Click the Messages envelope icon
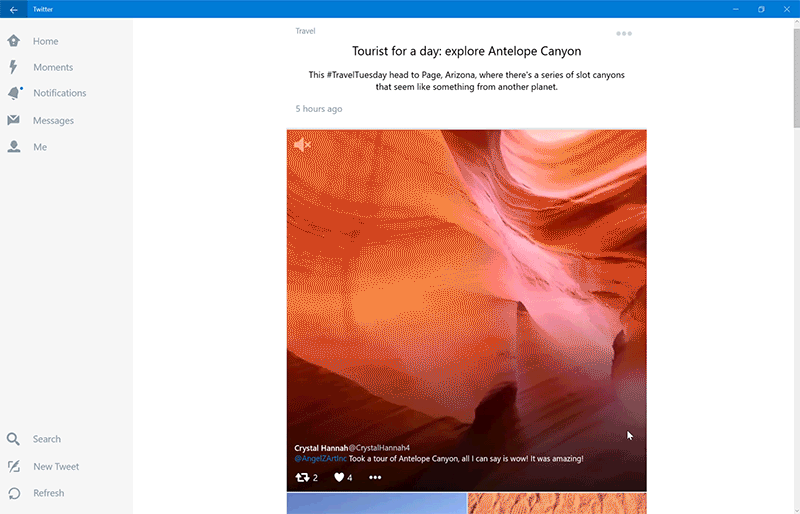 click(x=13, y=120)
